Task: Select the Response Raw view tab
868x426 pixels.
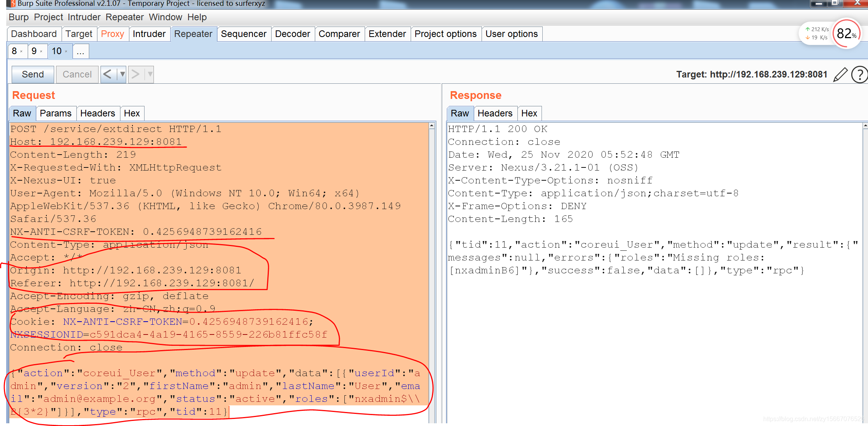Action: coord(460,113)
